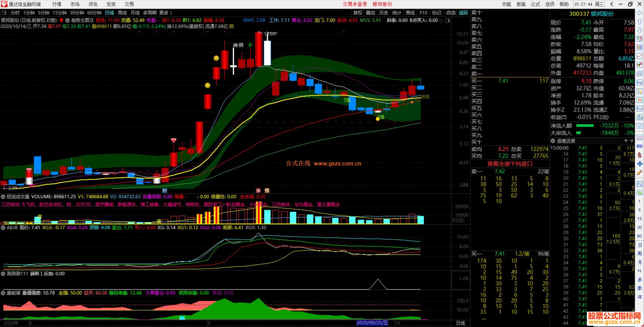Viewport: 644px width, 327px height.
Task: Open the red line trend chart icon
Action: pyautogui.click(x=639, y=56)
